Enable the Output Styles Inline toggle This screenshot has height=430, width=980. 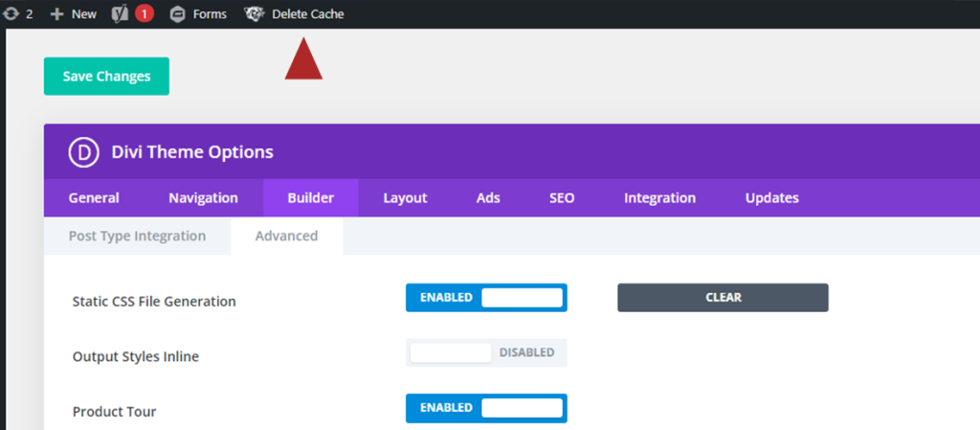pyautogui.click(x=486, y=352)
